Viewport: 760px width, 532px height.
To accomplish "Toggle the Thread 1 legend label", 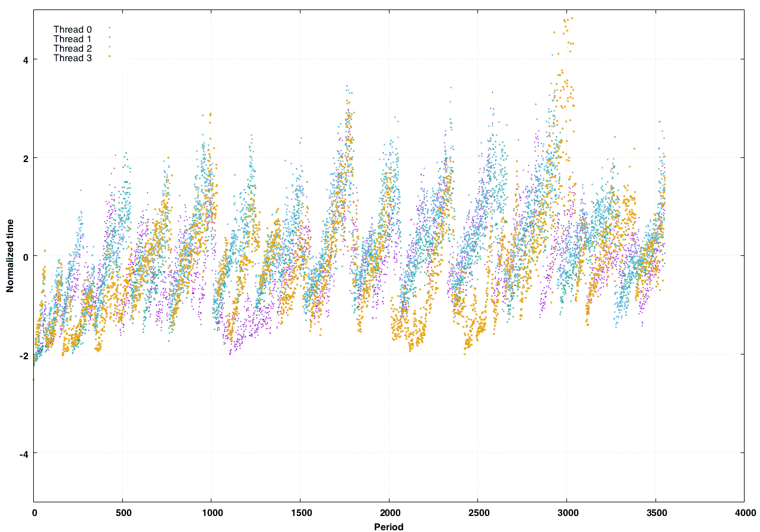I will click(x=72, y=39).
